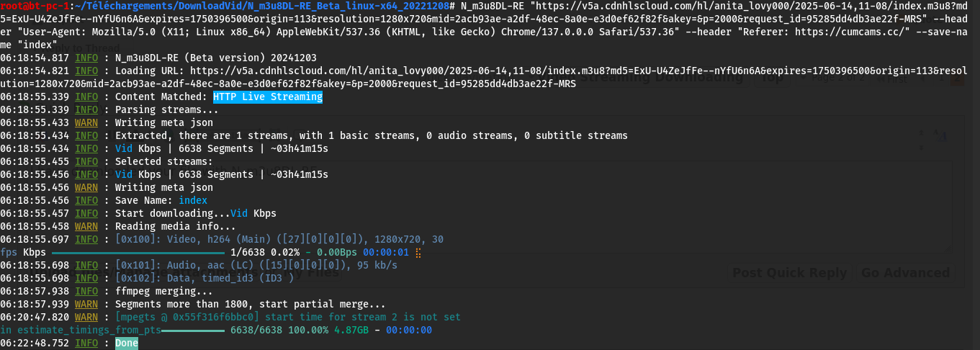
Task: Click the 1/6638 download progress bar
Action: pyautogui.click(x=138, y=252)
